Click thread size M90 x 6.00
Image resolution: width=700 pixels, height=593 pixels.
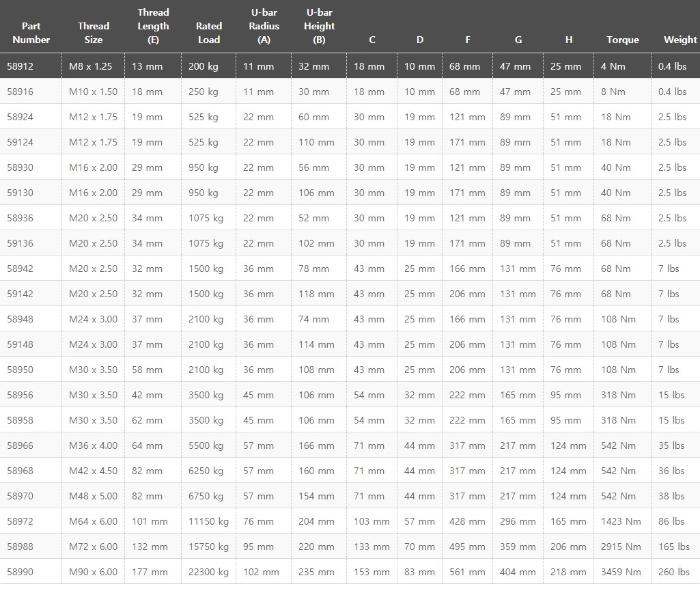(94, 572)
